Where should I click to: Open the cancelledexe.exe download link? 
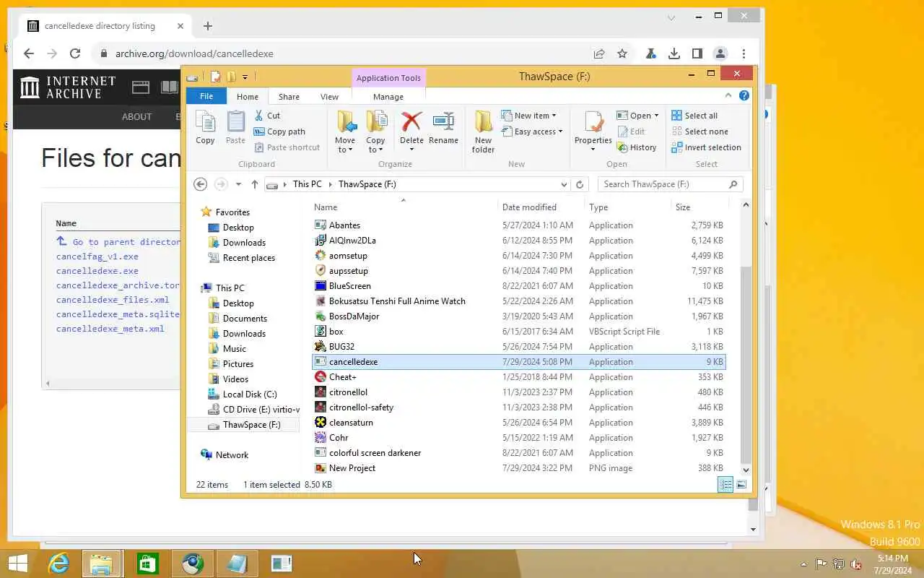[x=97, y=271]
